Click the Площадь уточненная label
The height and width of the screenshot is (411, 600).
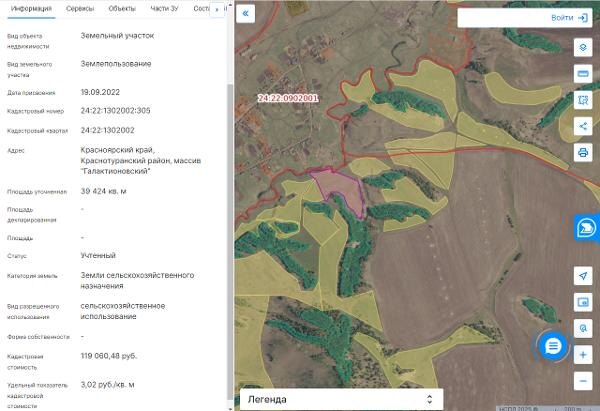[37, 192]
